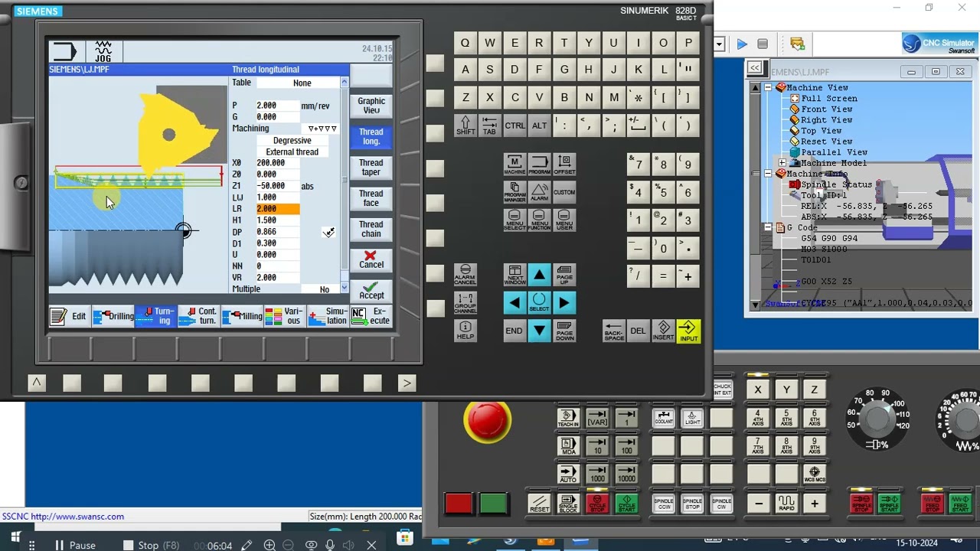Click the Accept softkey

click(x=371, y=291)
